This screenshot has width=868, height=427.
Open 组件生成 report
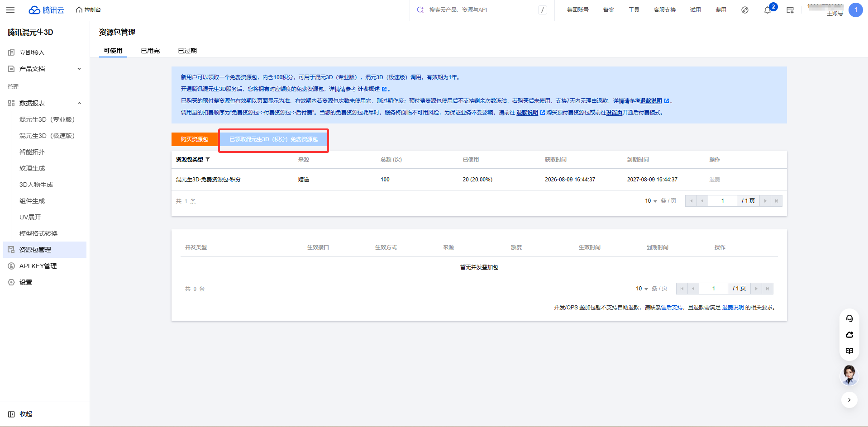click(x=32, y=201)
